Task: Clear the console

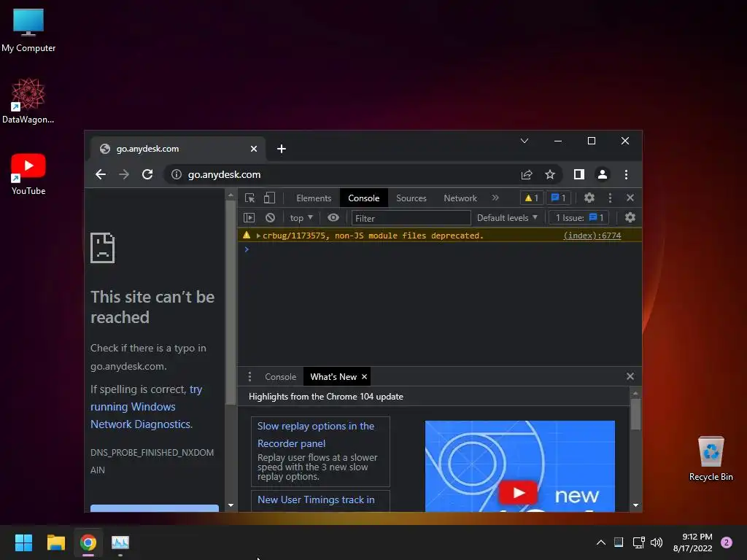Action: (x=270, y=217)
